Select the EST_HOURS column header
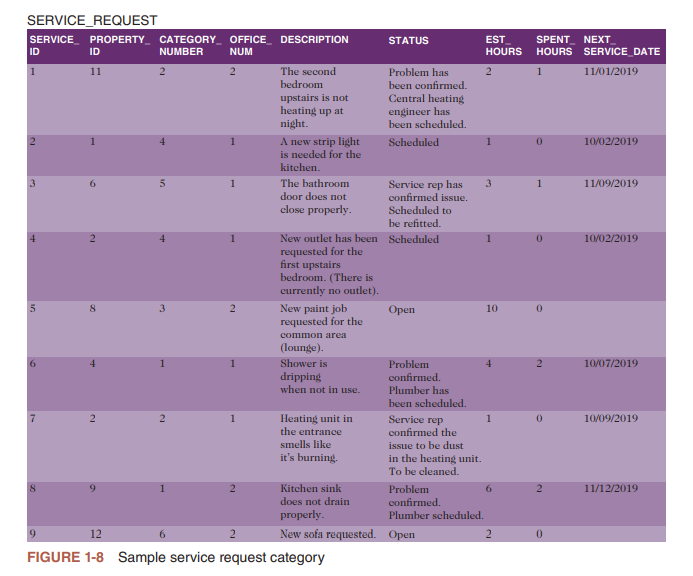 pyautogui.click(x=503, y=46)
